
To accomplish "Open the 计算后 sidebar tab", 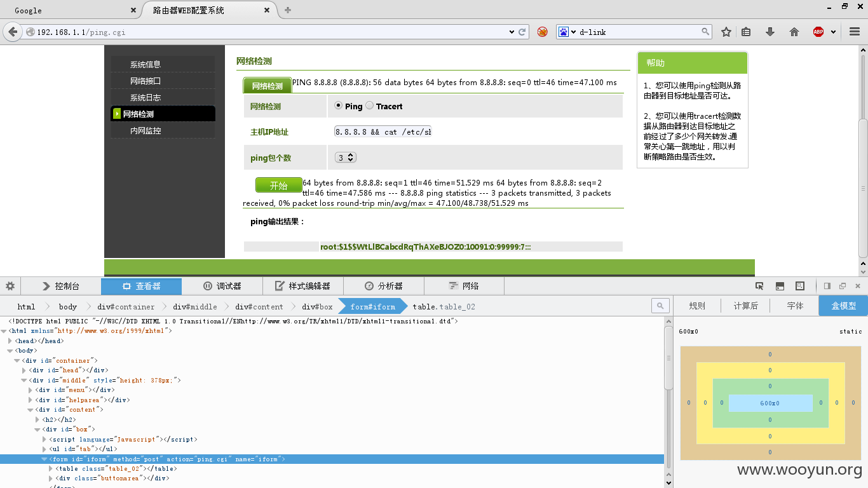I will 745,306.
